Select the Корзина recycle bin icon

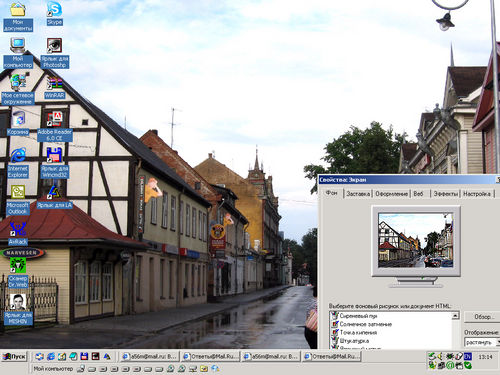[18, 123]
